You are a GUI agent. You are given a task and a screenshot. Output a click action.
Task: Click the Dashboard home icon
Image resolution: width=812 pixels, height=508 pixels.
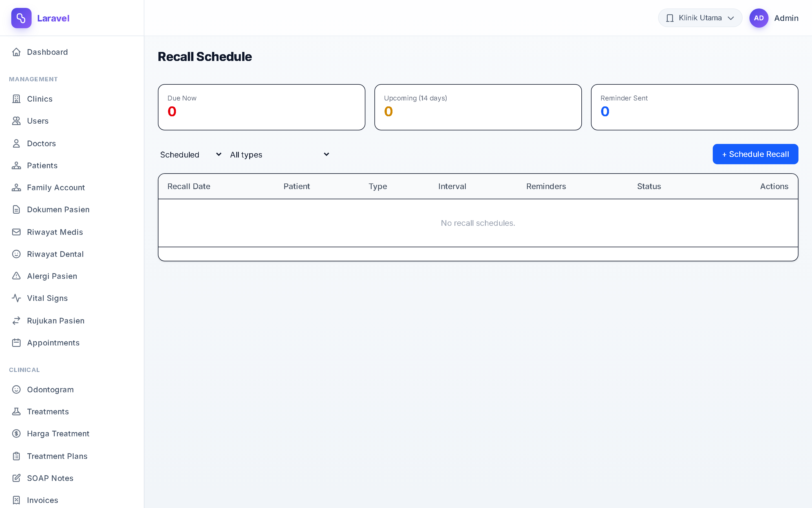tap(16, 52)
